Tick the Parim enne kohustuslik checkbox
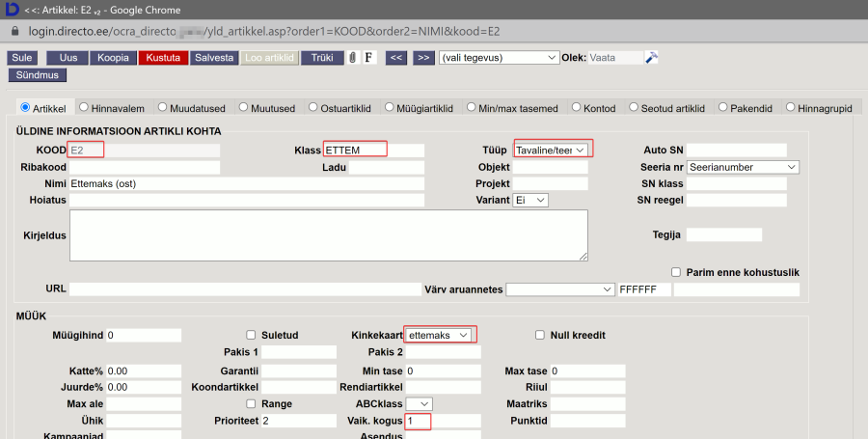Screen dimensions: 868x439 coord(676,272)
